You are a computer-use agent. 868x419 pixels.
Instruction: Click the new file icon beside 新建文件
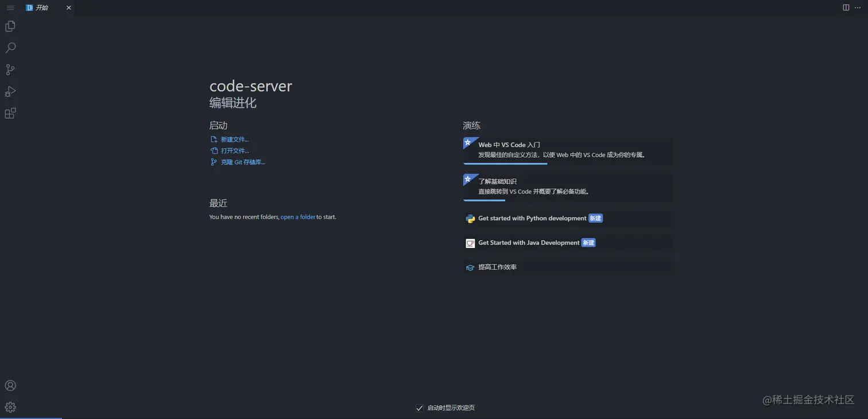pyautogui.click(x=214, y=139)
